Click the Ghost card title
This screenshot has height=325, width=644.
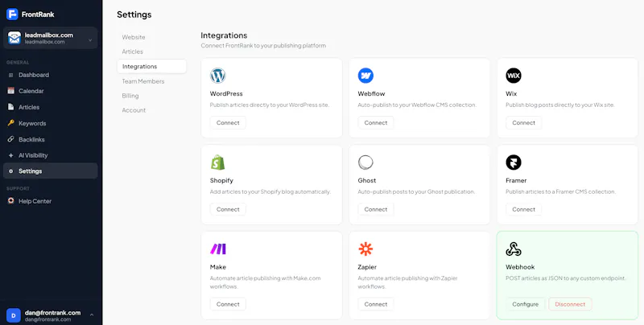[367, 180]
